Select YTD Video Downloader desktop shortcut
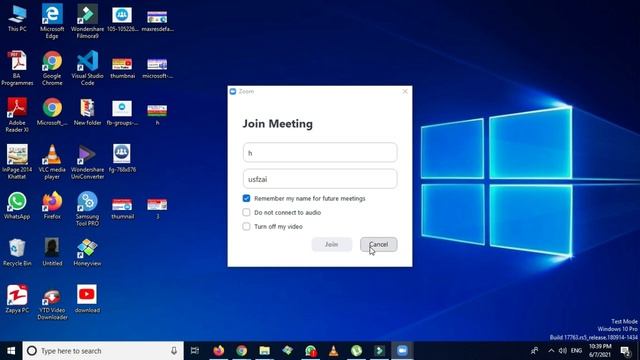This screenshot has height=360, width=640. (x=52, y=303)
